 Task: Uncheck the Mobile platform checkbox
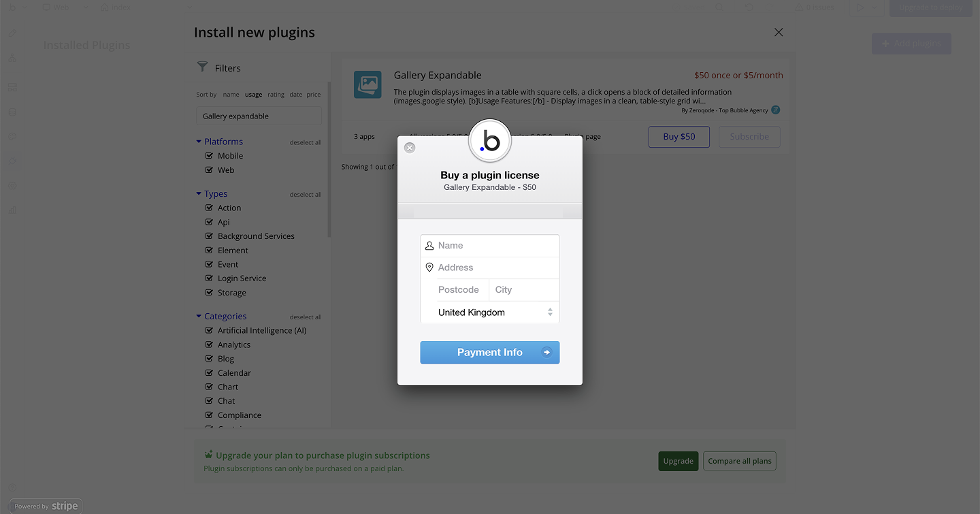(x=210, y=156)
